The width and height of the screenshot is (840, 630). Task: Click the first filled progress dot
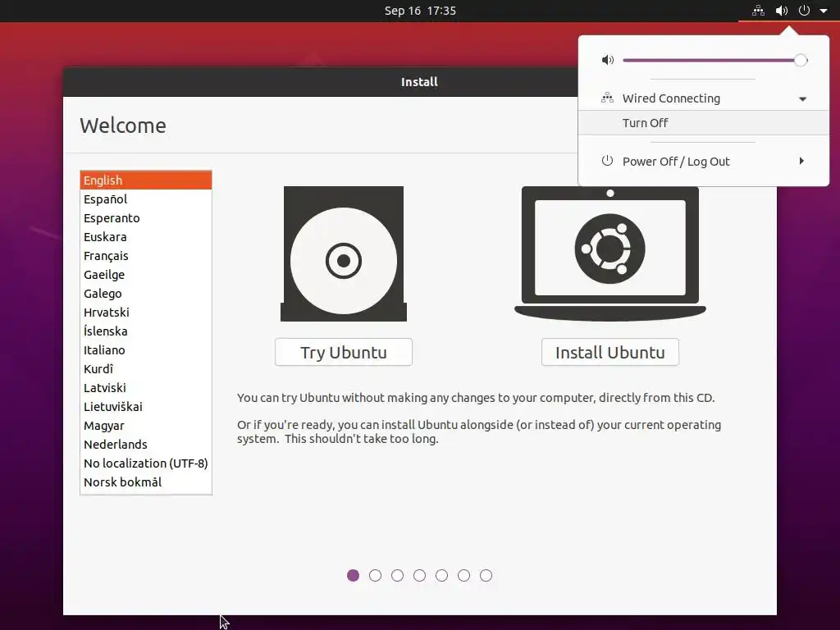[353, 575]
